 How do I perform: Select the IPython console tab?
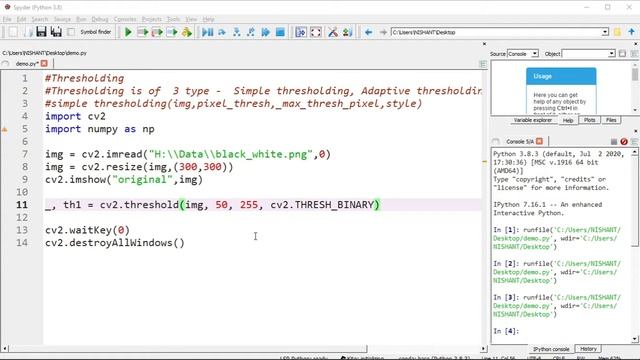coord(551,349)
